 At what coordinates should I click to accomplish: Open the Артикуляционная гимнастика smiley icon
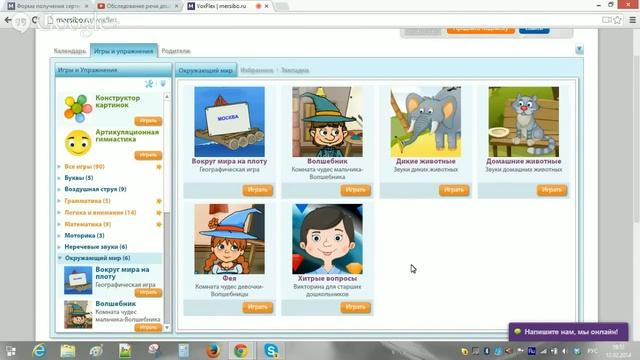point(78,143)
